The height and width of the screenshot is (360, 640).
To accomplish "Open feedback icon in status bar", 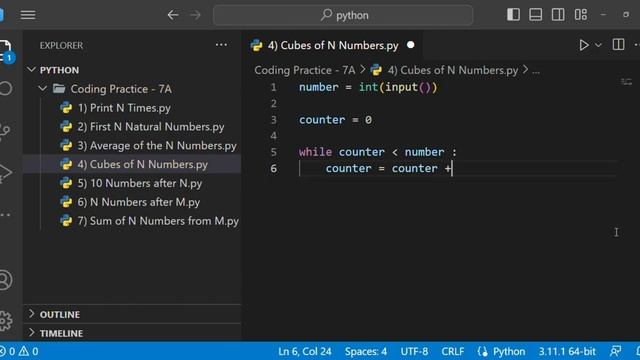I will (x=616, y=351).
